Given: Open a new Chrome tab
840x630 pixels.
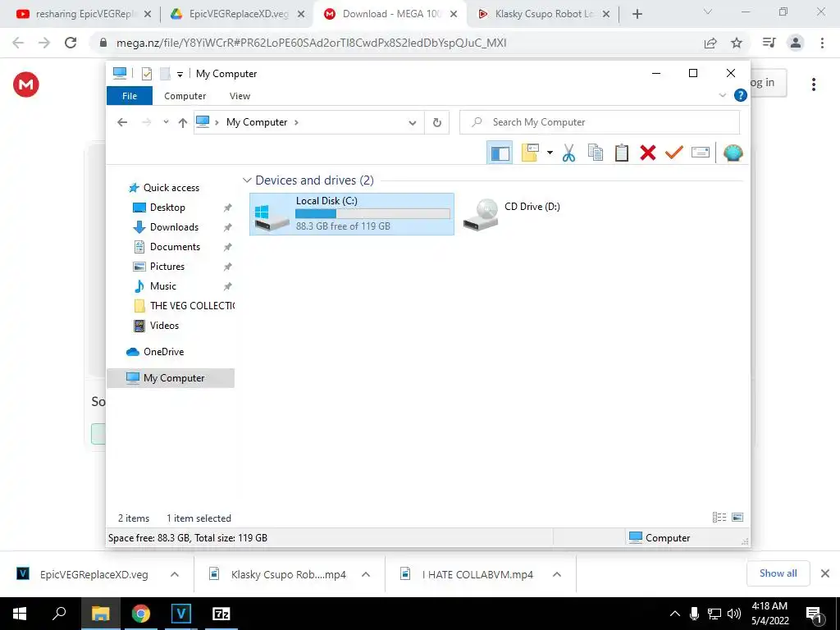Looking at the screenshot, I should (x=637, y=15).
